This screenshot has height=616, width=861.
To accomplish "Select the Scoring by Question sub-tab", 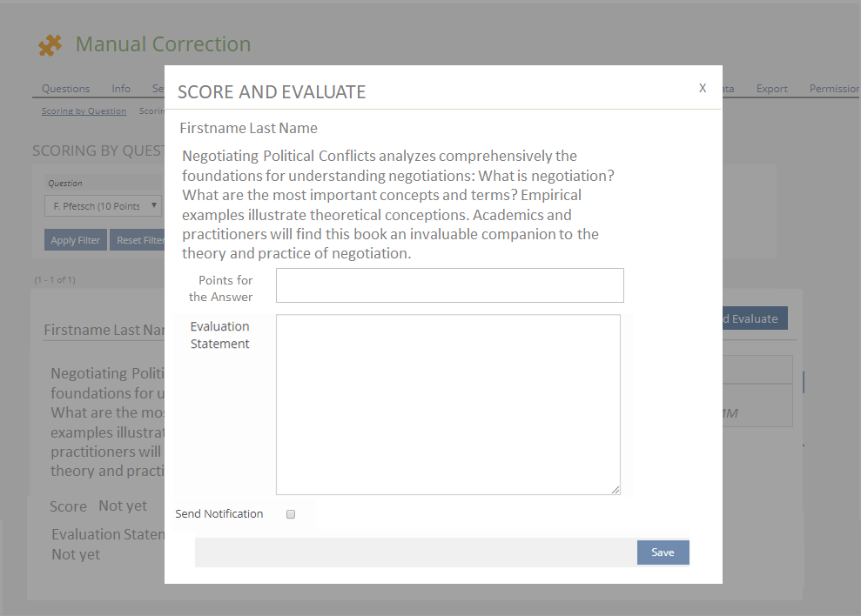I will (84, 111).
